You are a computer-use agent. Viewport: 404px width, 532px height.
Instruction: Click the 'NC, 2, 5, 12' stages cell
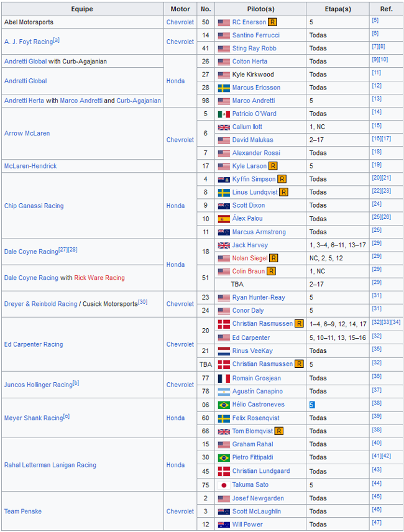pos(337,258)
